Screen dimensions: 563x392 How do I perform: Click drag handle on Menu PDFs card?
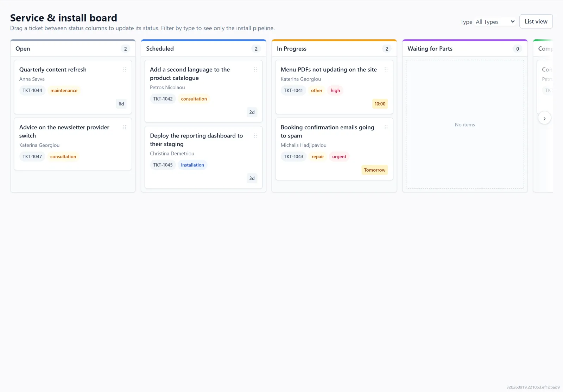(386, 70)
